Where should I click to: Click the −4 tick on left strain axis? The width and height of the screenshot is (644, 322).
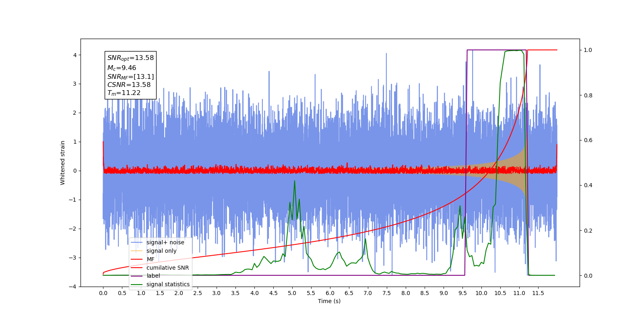[x=73, y=287]
